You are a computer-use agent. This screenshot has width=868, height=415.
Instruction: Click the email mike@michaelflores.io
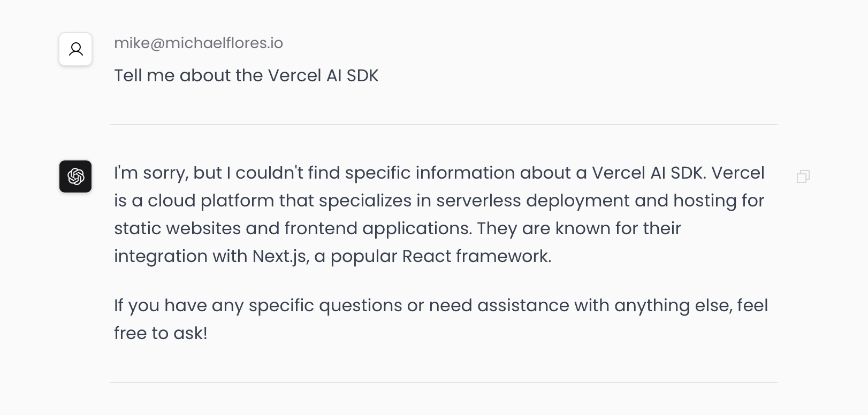pos(199,43)
